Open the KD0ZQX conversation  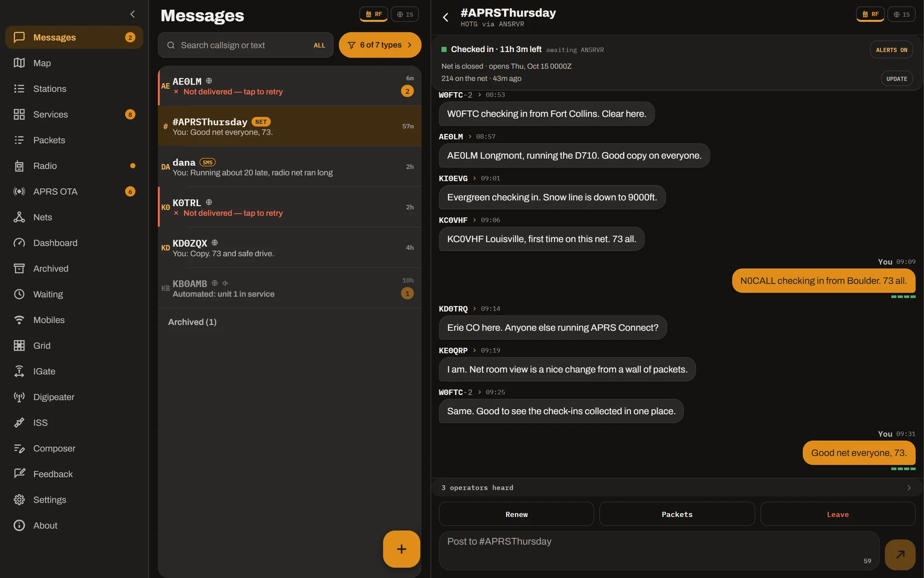click(x=290, y=248)
